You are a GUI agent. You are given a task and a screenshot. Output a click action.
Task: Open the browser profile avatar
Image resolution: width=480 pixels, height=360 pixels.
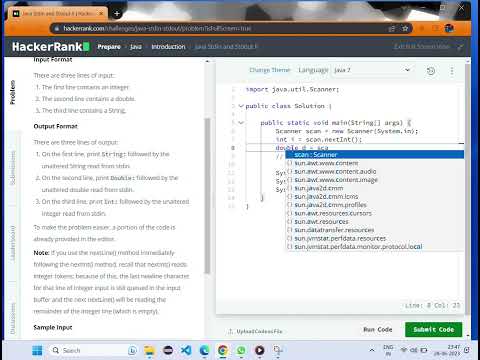click(x=449, y=29)
